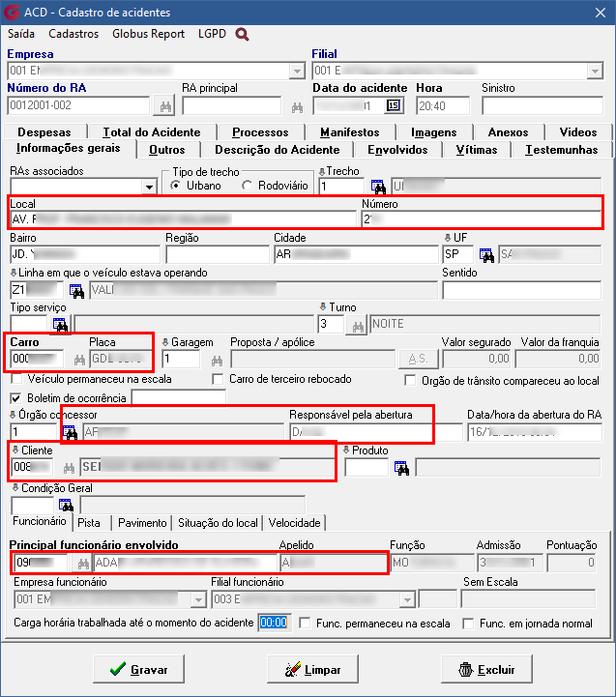The image size is (616, 697).
Task: Switch to Total do Acidente tab
Action: tap(152, 132)
